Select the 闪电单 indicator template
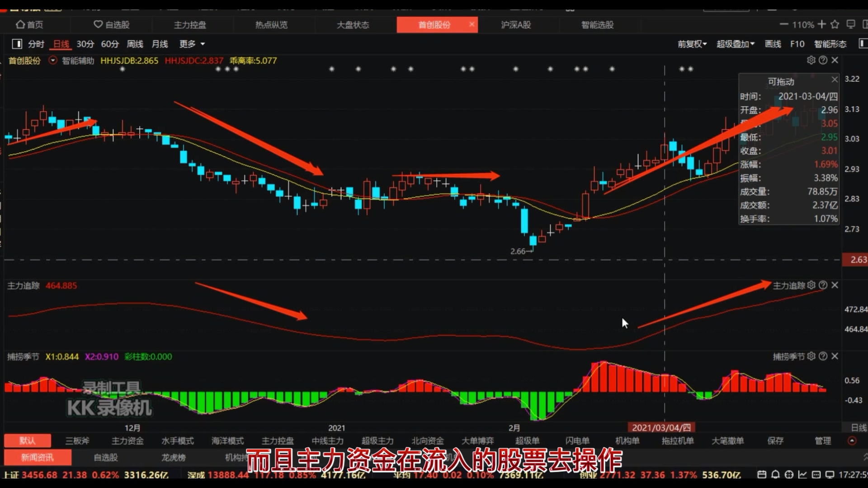Image resolution: width=868 pixels, height=488 pixels. [x=577, y=441]
